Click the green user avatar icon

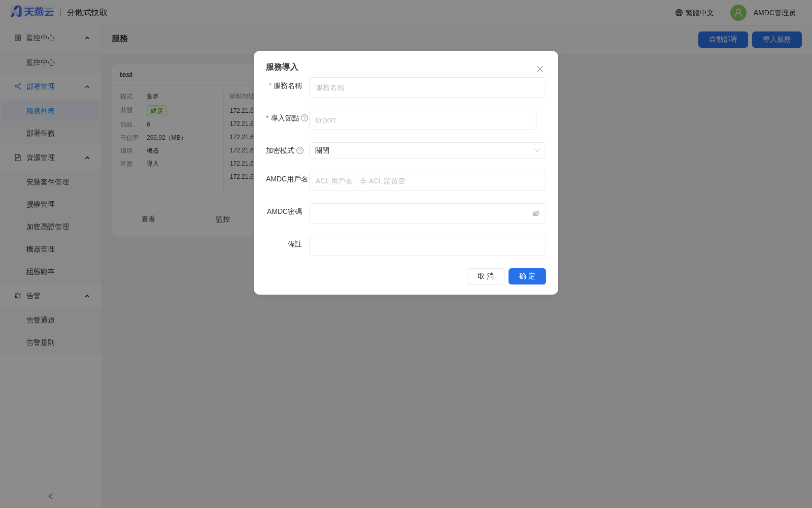tap(738, 13)
